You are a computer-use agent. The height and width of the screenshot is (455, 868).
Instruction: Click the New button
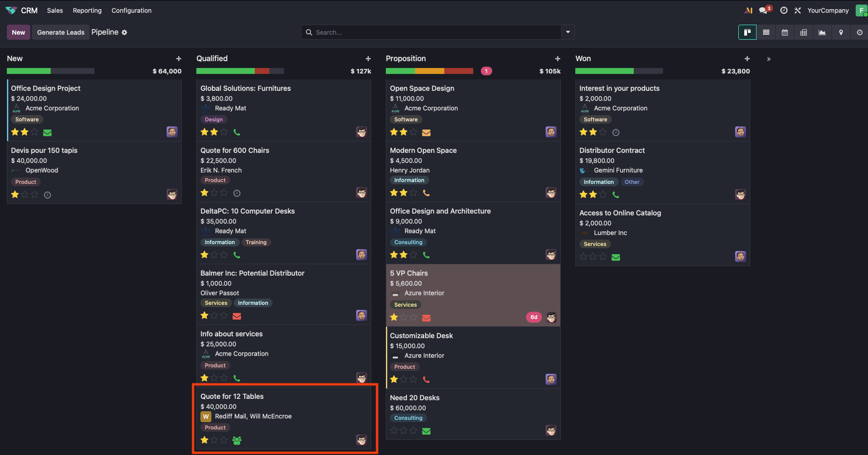[x=18, y=32]
